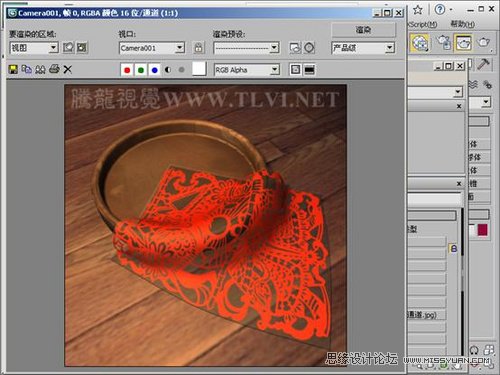Image resolution: width=500 pixels, height=375 pixels.
Task: Save the rendered image with disk icon
Action: 13,69
